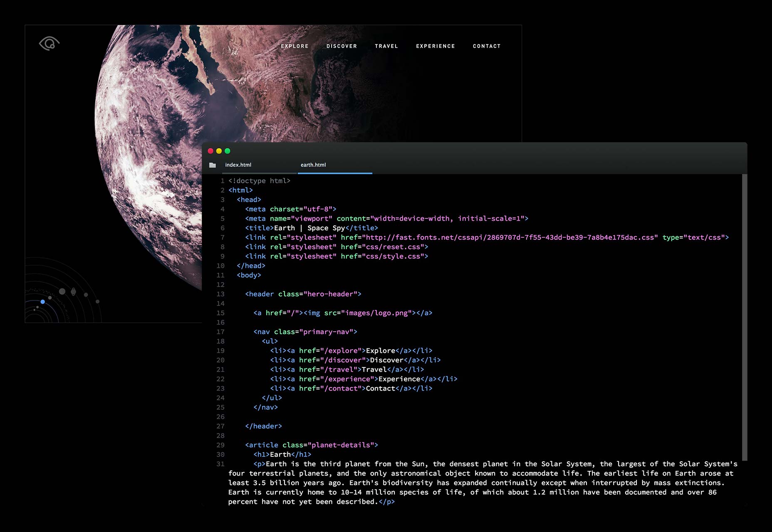Click the "Earth | Space Spy" title text

tap(309, 228)
